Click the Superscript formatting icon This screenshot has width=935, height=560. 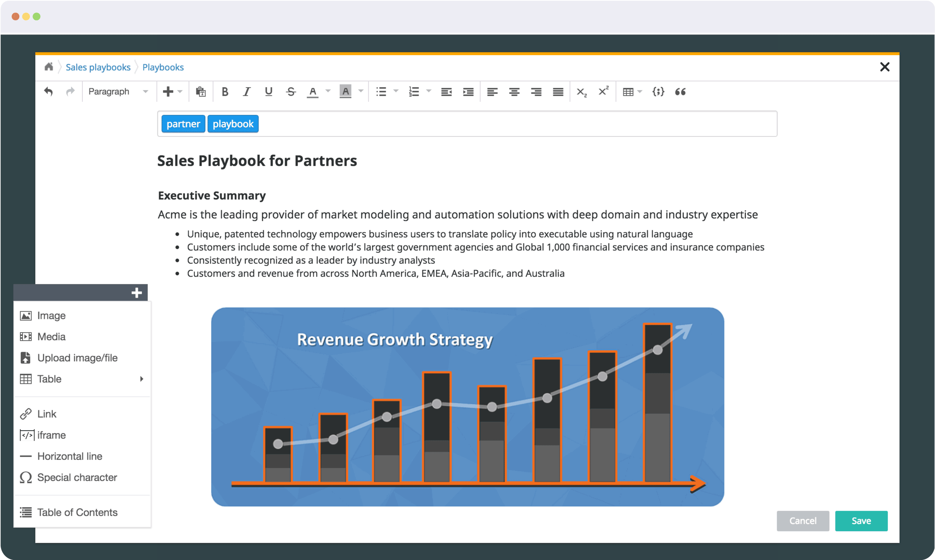601,92
